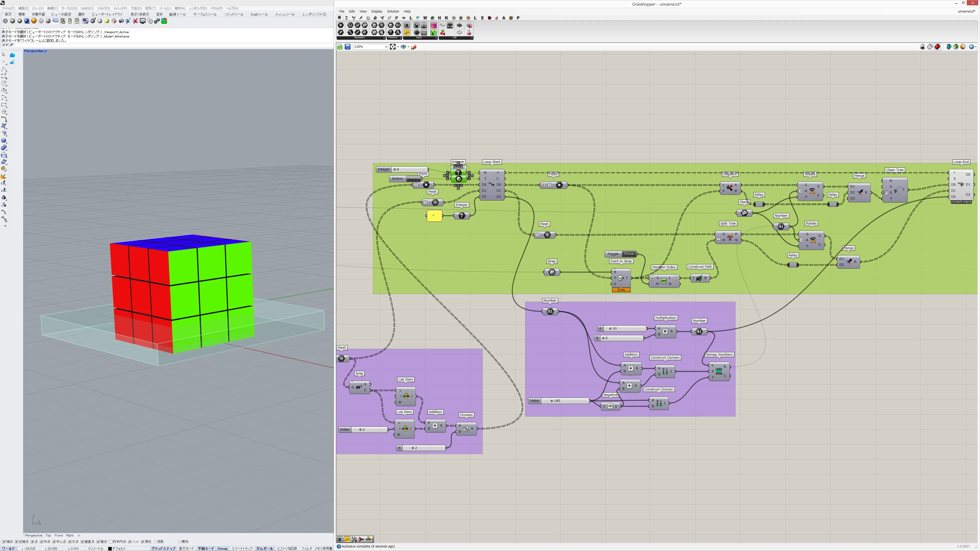
Task: Choose the green Colour Swatch input icon
Action: tap(433, 32)
